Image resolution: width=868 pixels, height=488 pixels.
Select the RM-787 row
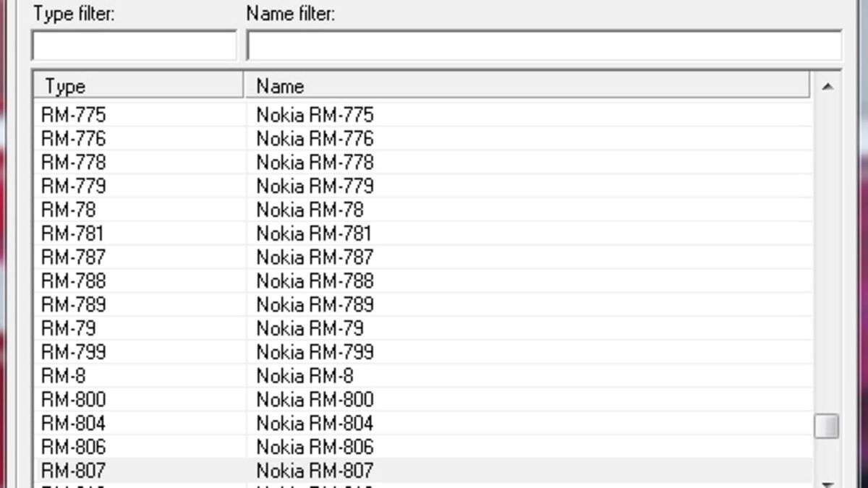tap(74, 257)
